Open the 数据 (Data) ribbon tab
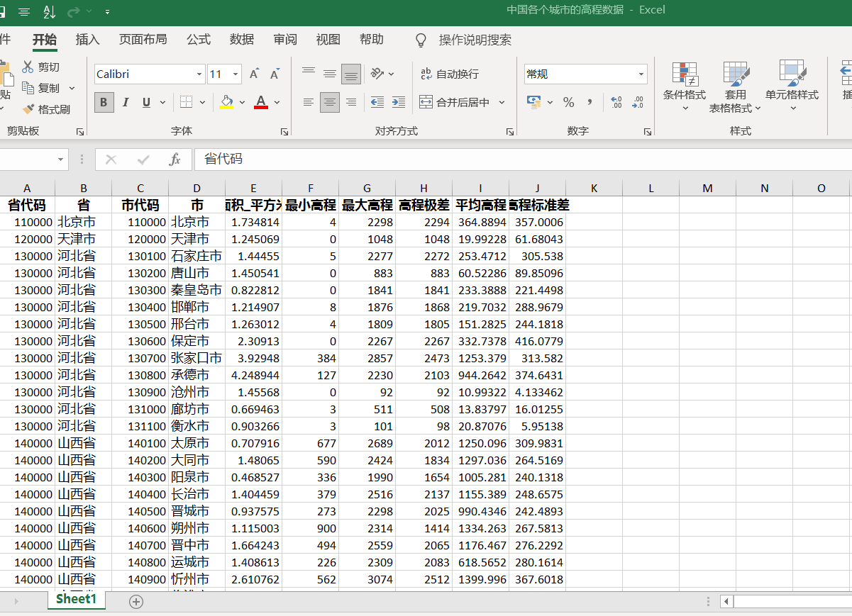 242,40
